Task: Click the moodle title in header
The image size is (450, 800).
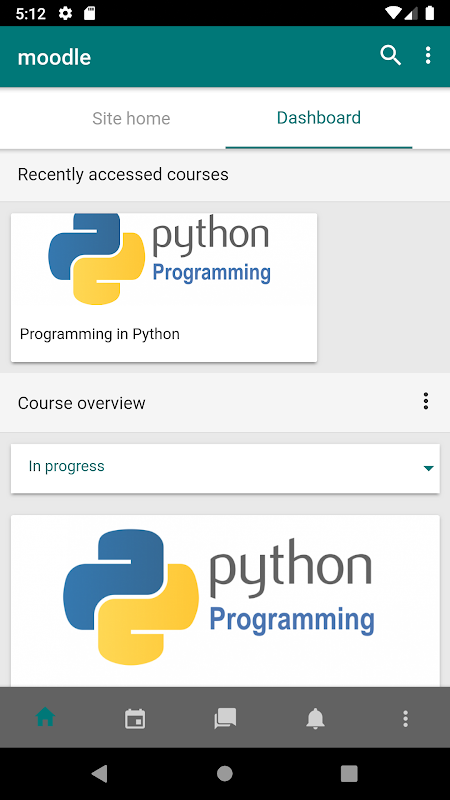Action: pos(54,57)
